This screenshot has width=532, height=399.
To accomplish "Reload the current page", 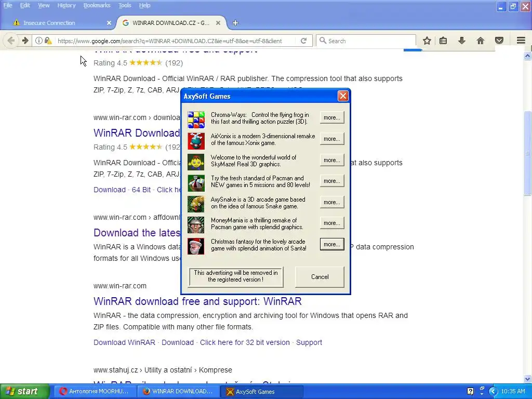I will point(303,41).
